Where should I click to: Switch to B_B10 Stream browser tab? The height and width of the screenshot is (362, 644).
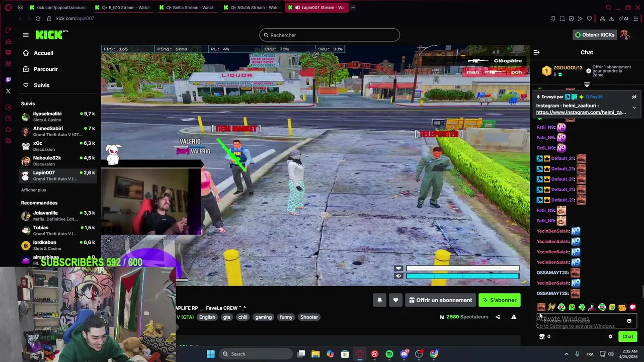coord(123,8)
